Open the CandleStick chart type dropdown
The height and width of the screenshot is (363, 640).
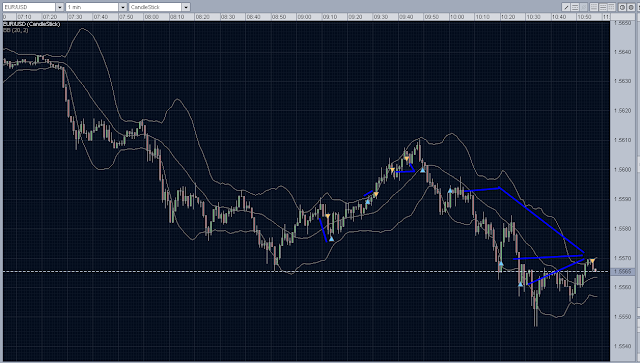[186, 7]
